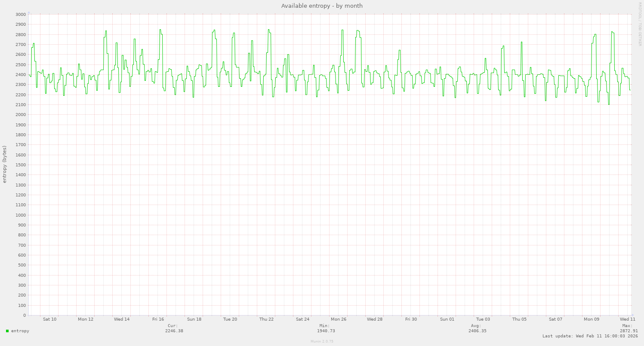Click the 1500 y-axis tick label
Viewport: 644px width, 346px height.
tap(20, 165)
